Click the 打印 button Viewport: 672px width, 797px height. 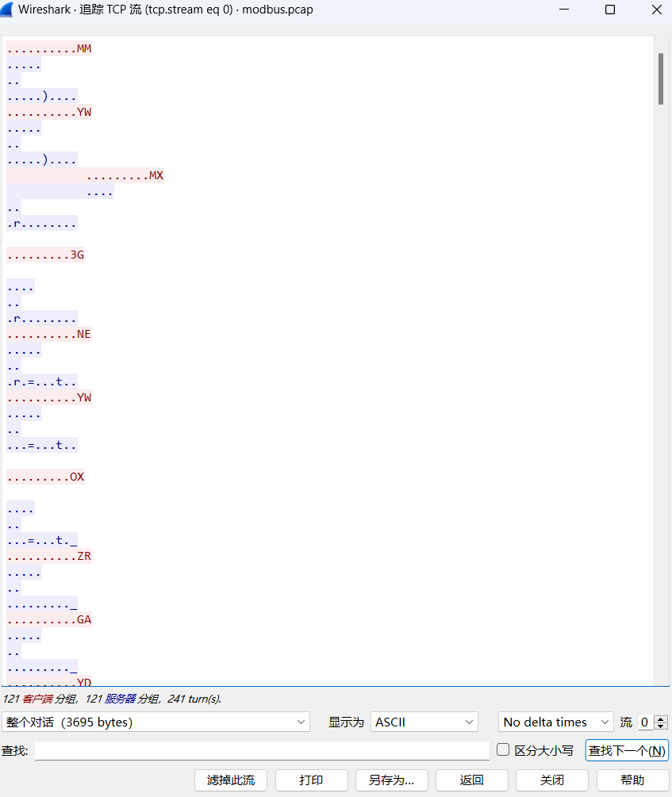[x=311, y=780]
